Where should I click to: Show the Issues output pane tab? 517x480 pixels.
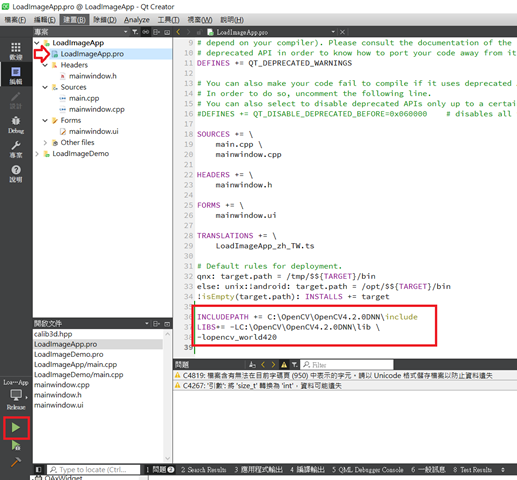(160, 470)
